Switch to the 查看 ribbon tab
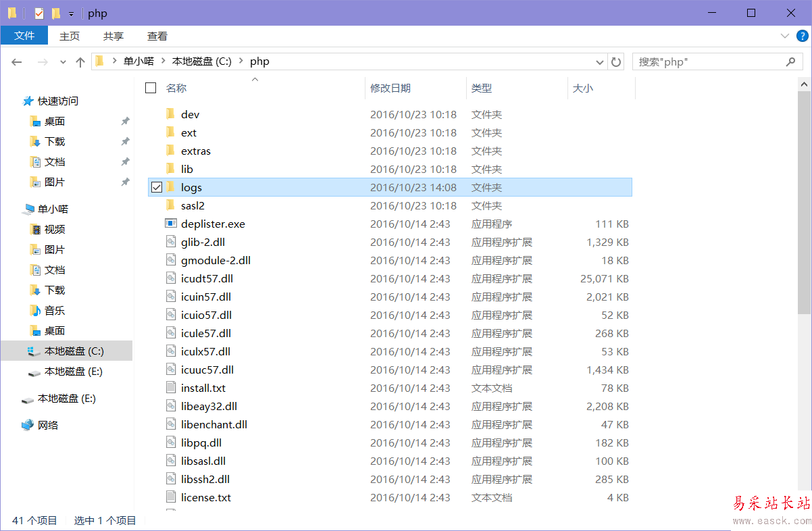 pyautogui.click(x=157, y=36)
